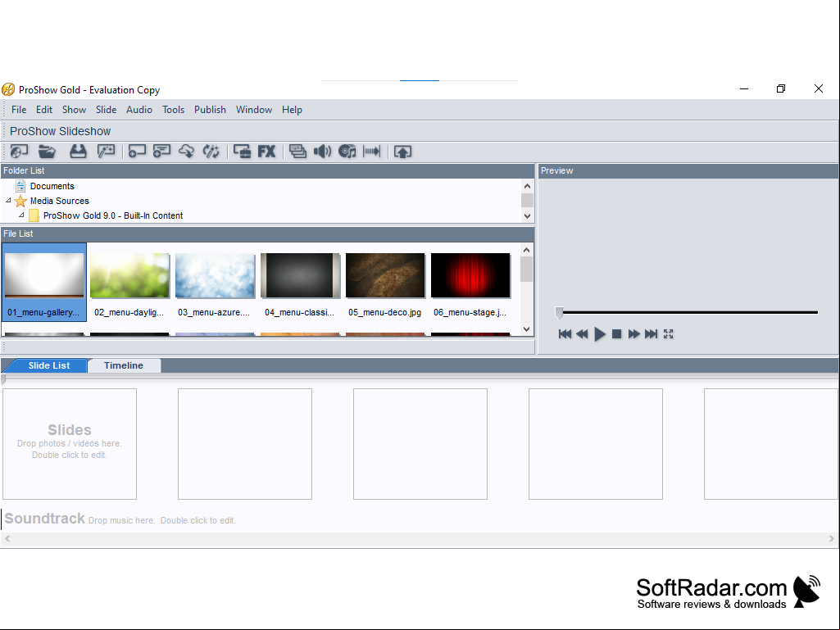The image size is (840, 630).
Task: Switch to the Timeline tab
Action: click(x=124, y=365)
